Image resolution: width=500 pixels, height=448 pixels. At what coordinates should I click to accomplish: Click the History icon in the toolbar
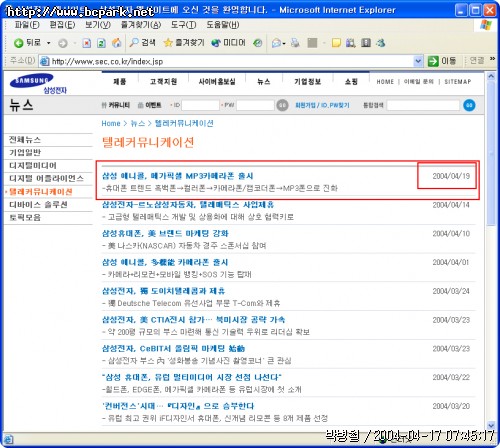258,43
